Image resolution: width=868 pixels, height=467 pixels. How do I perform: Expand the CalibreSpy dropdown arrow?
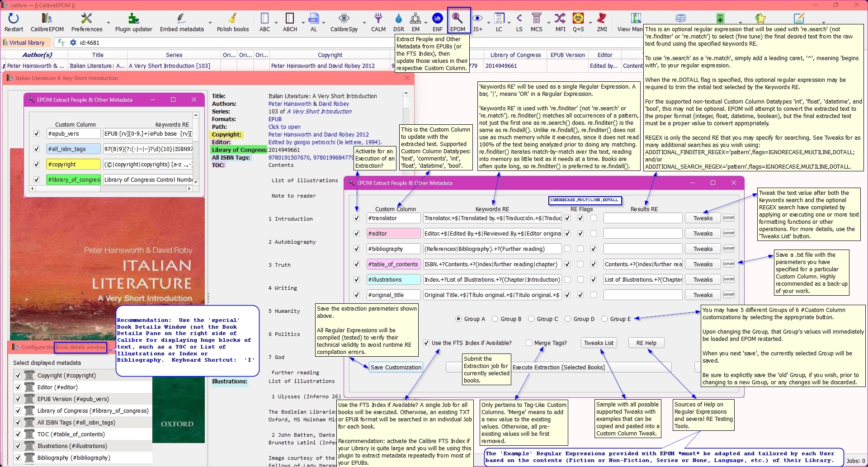(364, 22)
